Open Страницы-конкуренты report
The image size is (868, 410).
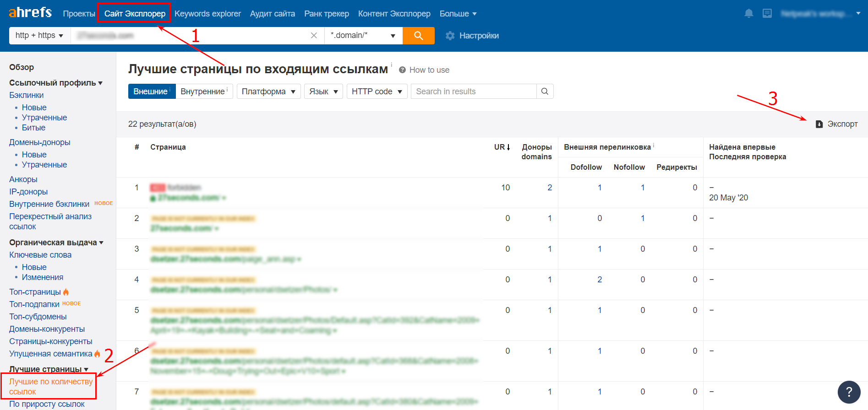click(x=51, y=341)
